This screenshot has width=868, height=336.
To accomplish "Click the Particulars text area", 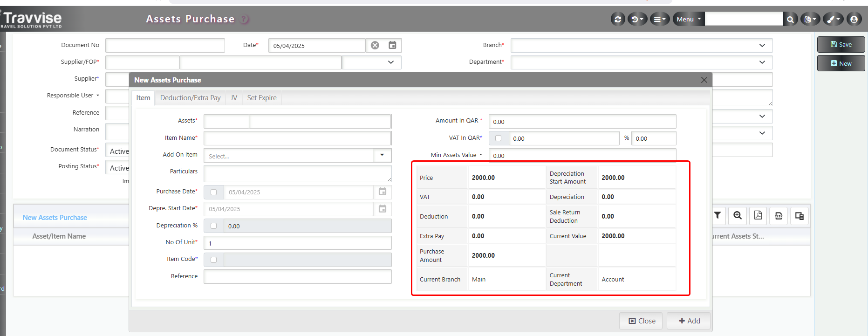I will pyautogui.click(x=298, y=174).
